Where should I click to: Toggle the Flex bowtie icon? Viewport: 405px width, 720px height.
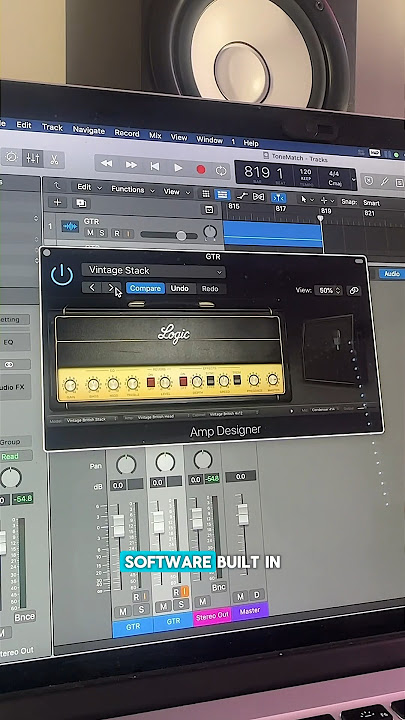tap(259, 197)
